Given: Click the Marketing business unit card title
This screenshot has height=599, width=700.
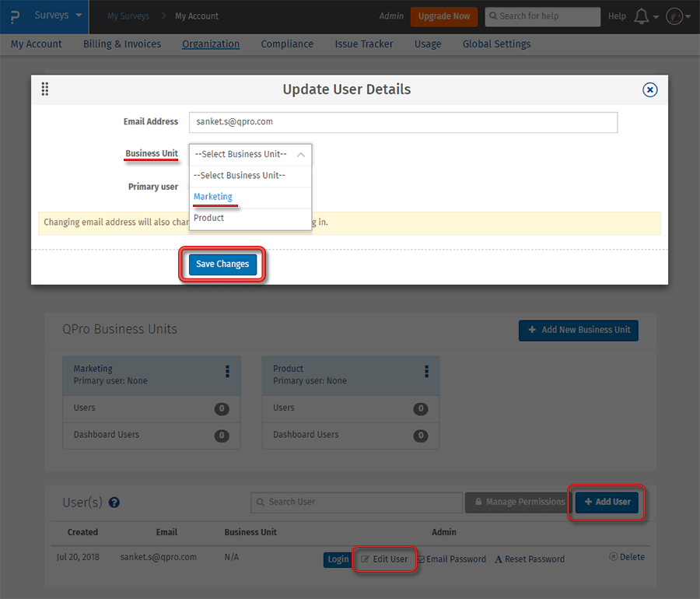Looking at the screenshot, I should click(x=93, y=369).
